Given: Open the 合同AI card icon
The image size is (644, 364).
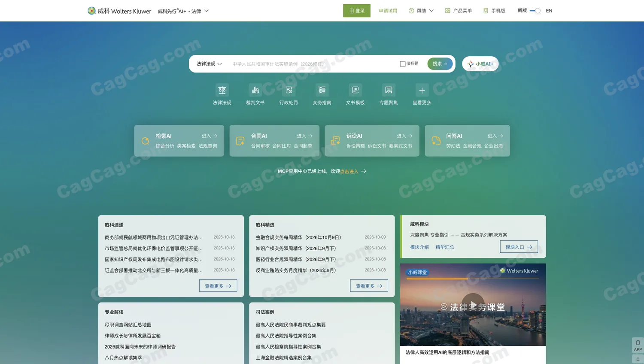Looking at the screenshot, I should pyautogui.click(x=240, y=141).
